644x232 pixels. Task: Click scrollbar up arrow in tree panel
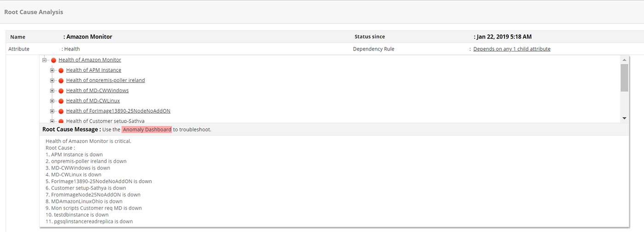624,60
